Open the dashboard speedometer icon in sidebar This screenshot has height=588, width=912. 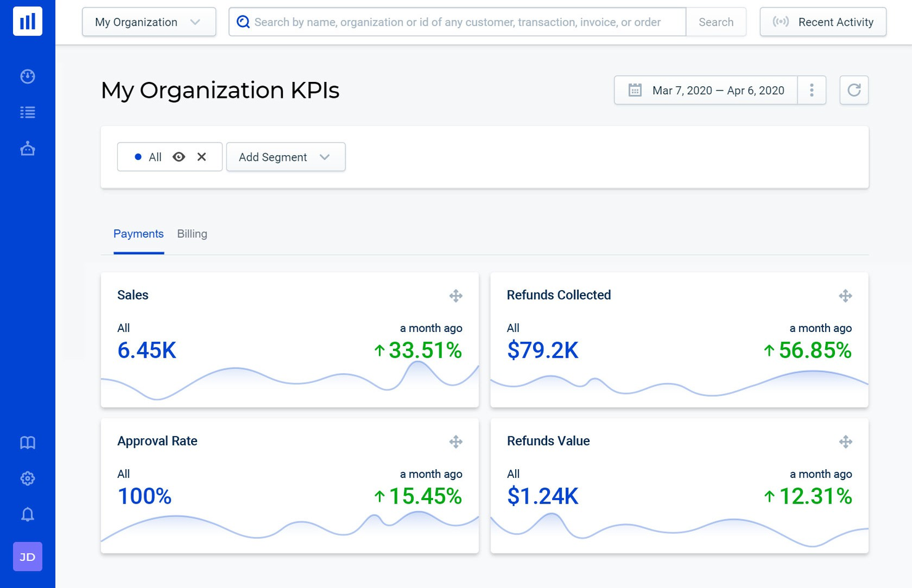27,76
